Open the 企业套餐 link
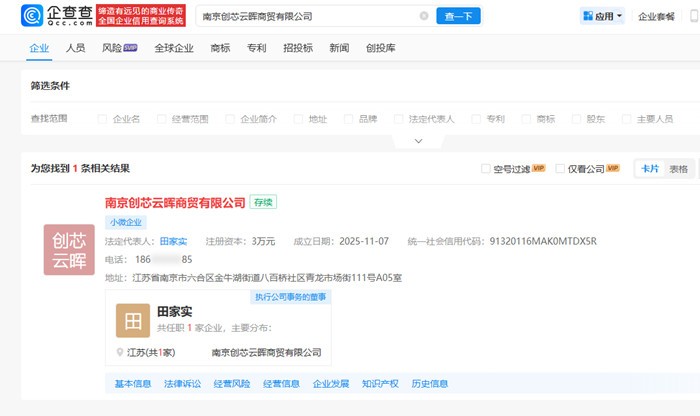The width and height of the screenshot is (700, 416). 656,17
